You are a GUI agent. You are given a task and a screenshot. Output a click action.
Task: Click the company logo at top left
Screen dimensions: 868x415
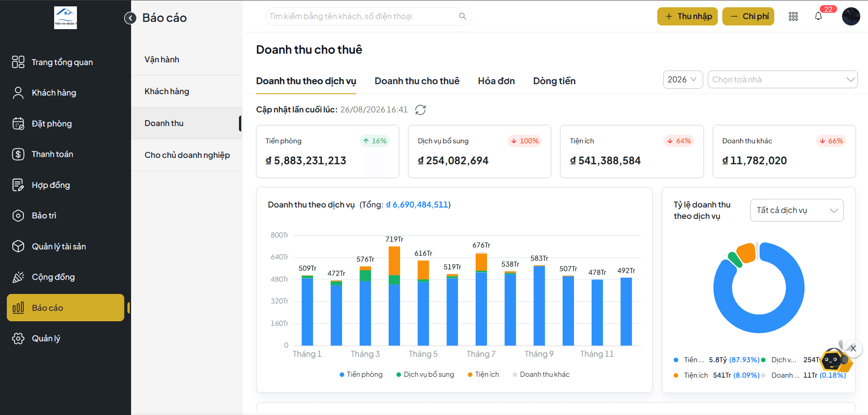[x=66, y=18]
